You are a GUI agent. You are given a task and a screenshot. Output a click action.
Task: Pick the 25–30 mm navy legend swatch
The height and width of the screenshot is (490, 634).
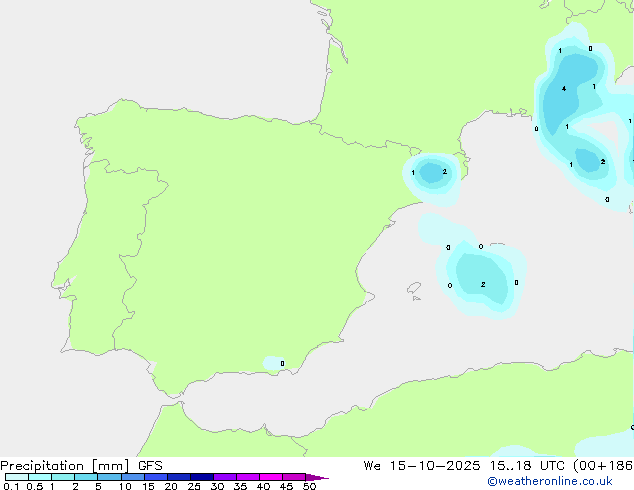(202, 477)
